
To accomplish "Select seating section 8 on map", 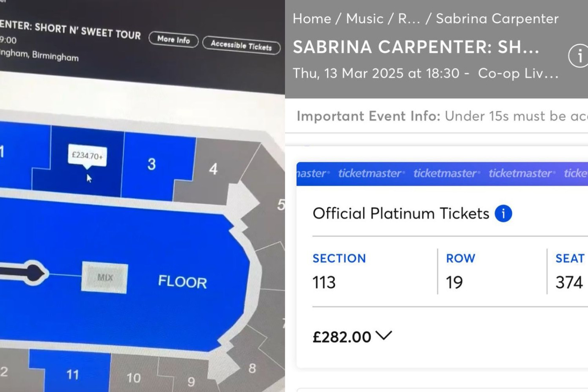I will (x=252, y=368).
